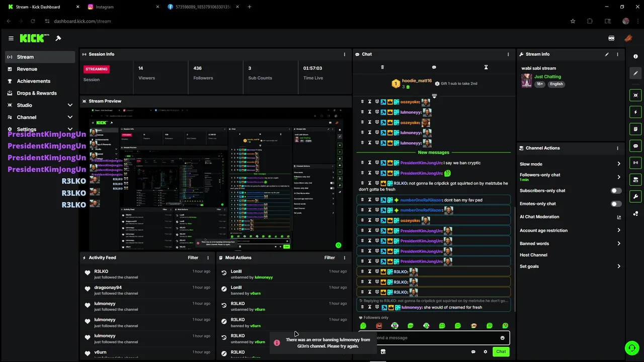Viewport: 644px width, 362px height.
Task: Send message with the Chat button
Action: point(501,351)
